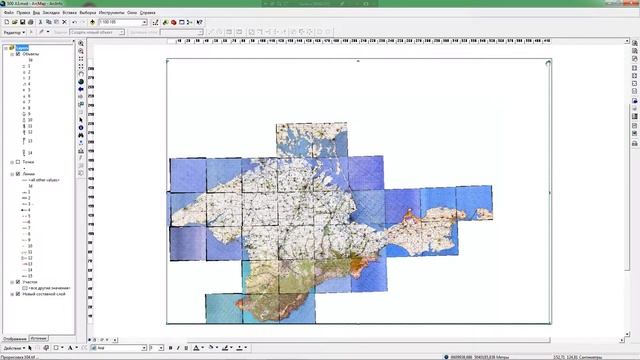640x360 pixels.
Task: Click the Measure tool icon
Action: pos(81,151)
